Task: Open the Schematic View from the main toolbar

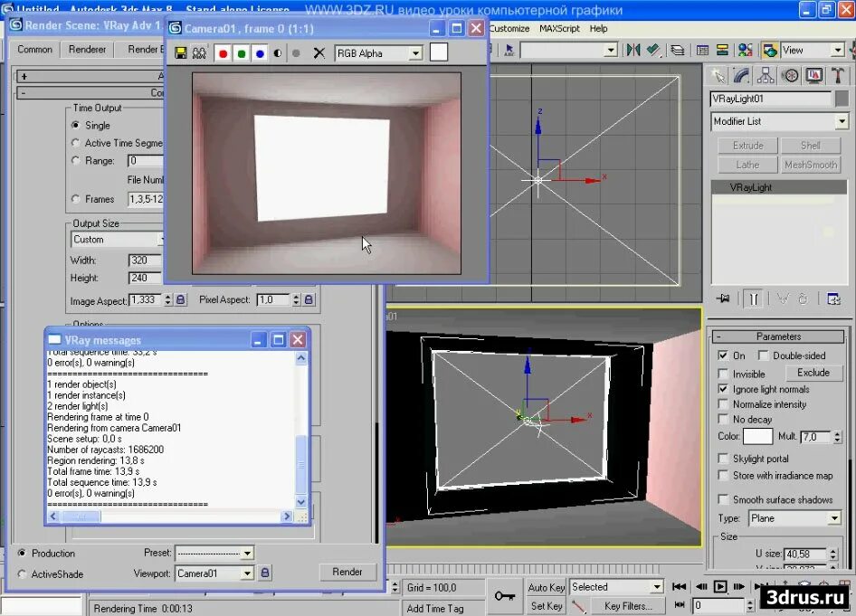Action: [722, 50]
